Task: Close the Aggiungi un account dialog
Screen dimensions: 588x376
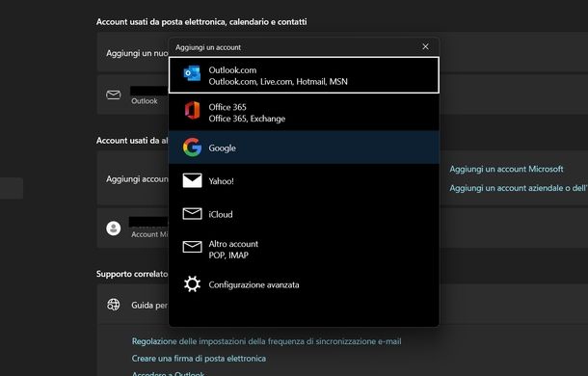Action: pos(425,47)
